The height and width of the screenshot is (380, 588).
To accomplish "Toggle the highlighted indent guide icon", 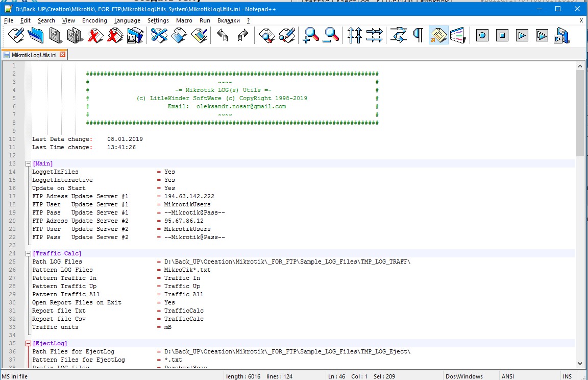I will point(438,36).
